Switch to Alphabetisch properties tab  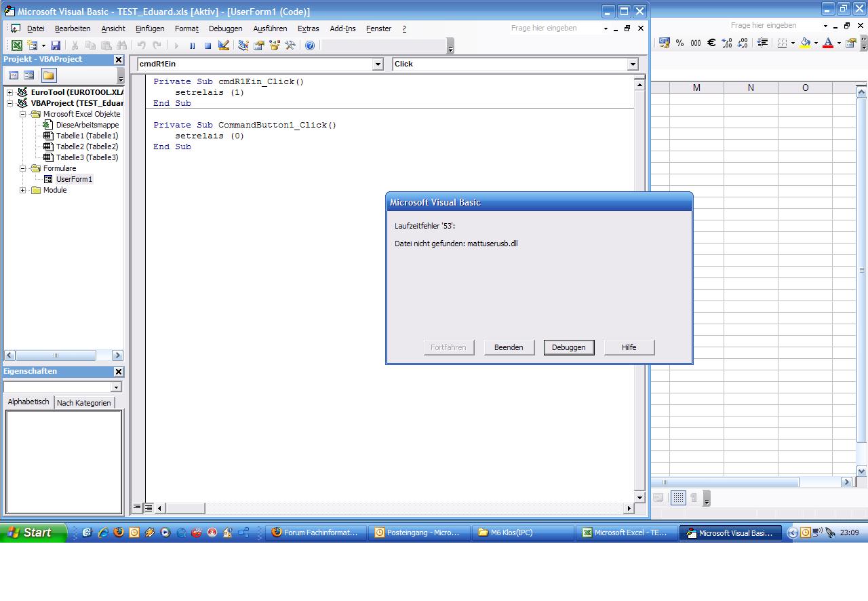pyautogui.click(x=28, y=402)
